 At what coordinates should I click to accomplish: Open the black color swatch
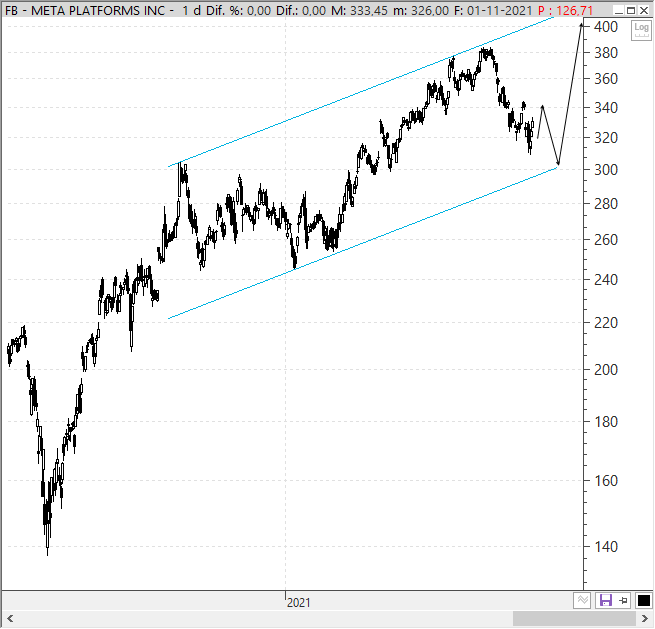coord(644,601)
